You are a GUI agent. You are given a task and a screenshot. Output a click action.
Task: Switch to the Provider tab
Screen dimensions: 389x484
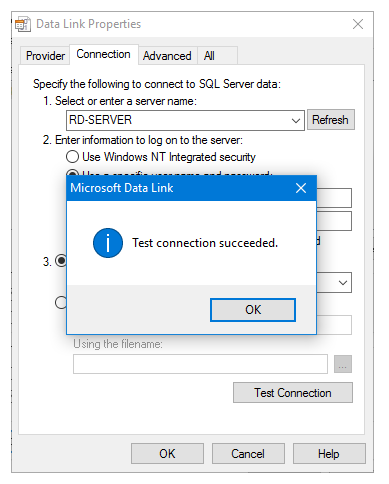[x=45, y=56]
